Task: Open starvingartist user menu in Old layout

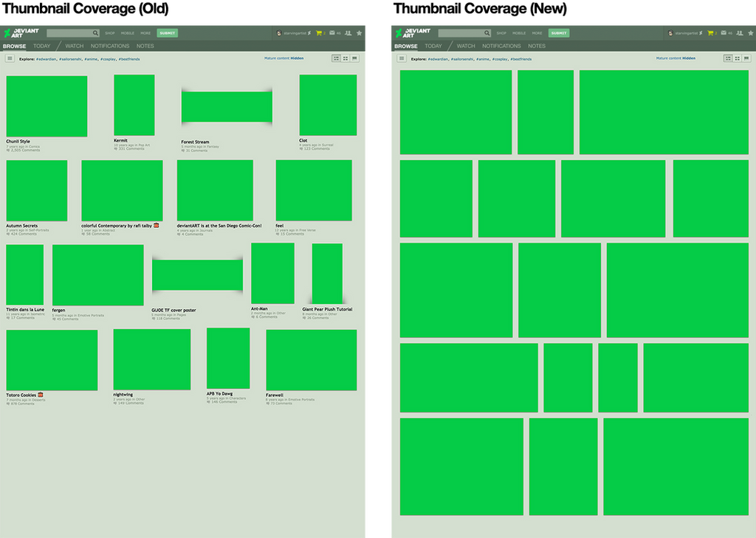Action: 294,33
